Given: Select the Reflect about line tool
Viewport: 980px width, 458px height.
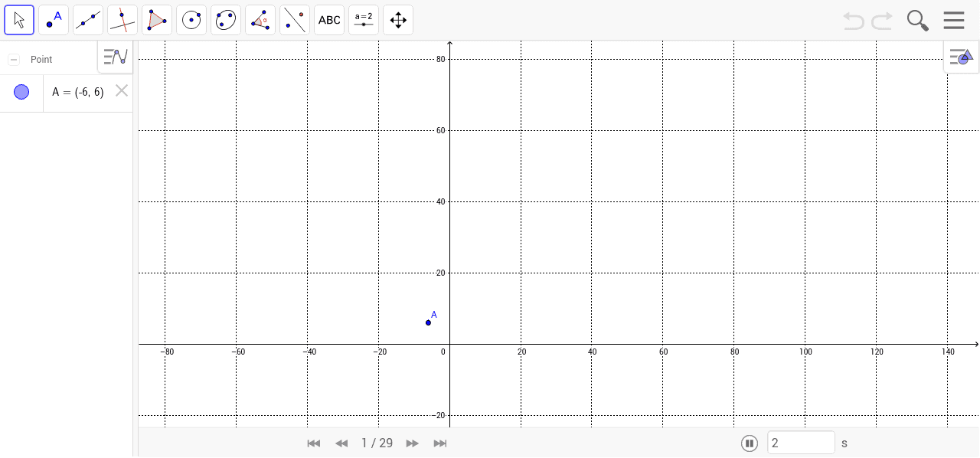Looking at the screenshot, I should point(295,20).
